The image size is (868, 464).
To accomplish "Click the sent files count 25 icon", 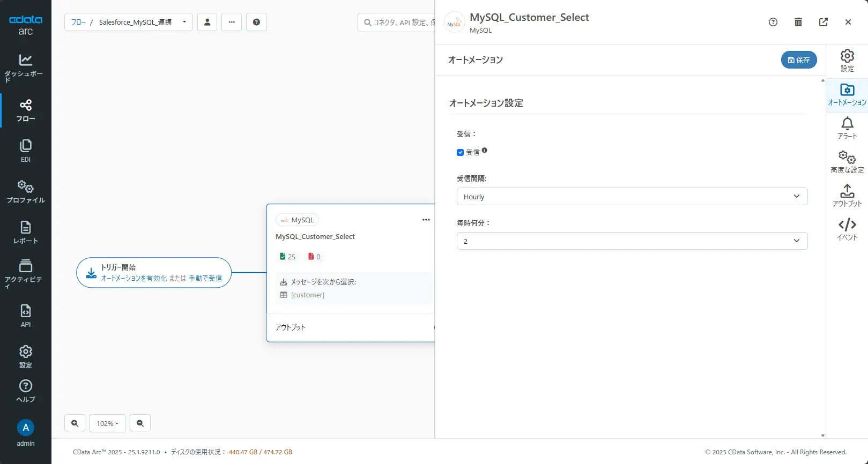I will (x=283, y=257).
